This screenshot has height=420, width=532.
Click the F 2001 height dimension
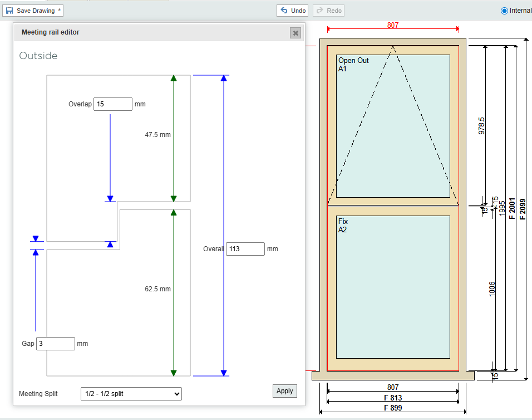tap(512, 209)
